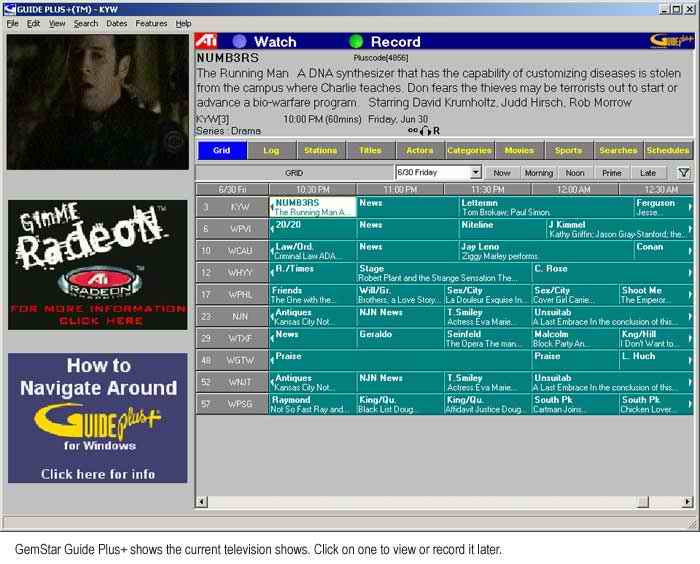The image size is (700, 564).
Task: Switch to the Movies tab
Action: pyautogui.click(x=519, y=150)
